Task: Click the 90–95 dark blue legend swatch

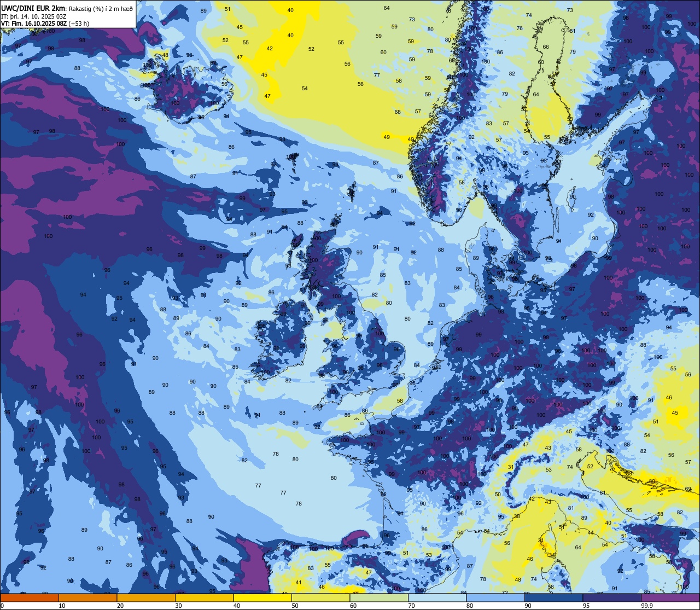Action: pos(553,598)
